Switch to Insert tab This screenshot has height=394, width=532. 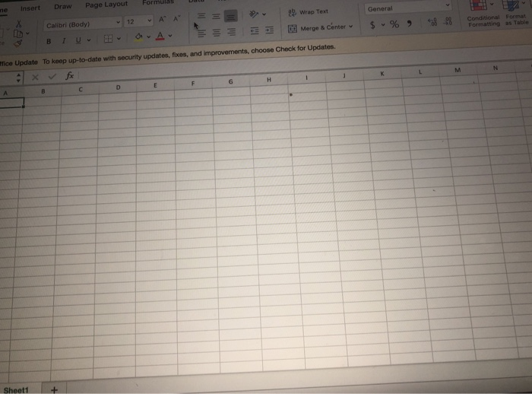tap(30, 8)
